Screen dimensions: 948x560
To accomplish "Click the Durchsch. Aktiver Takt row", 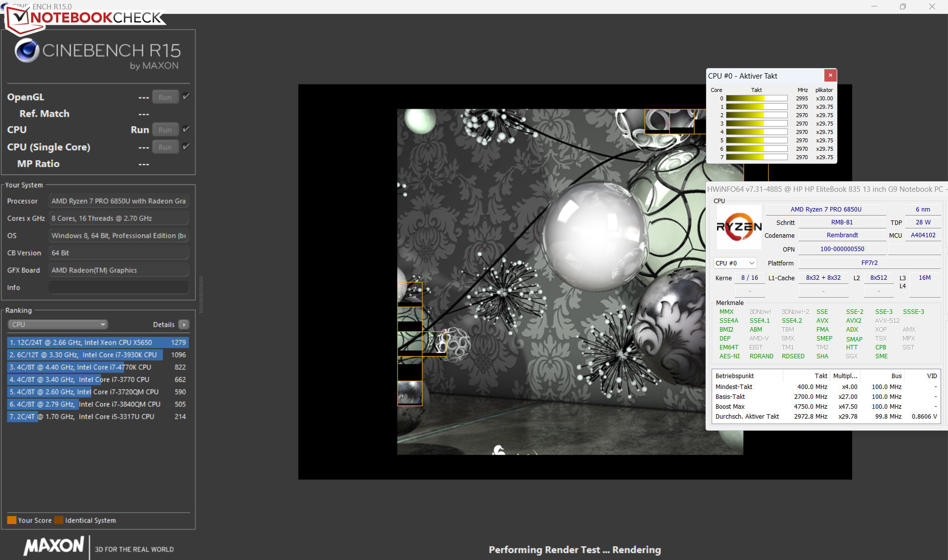I will click(x=826, y=416).
